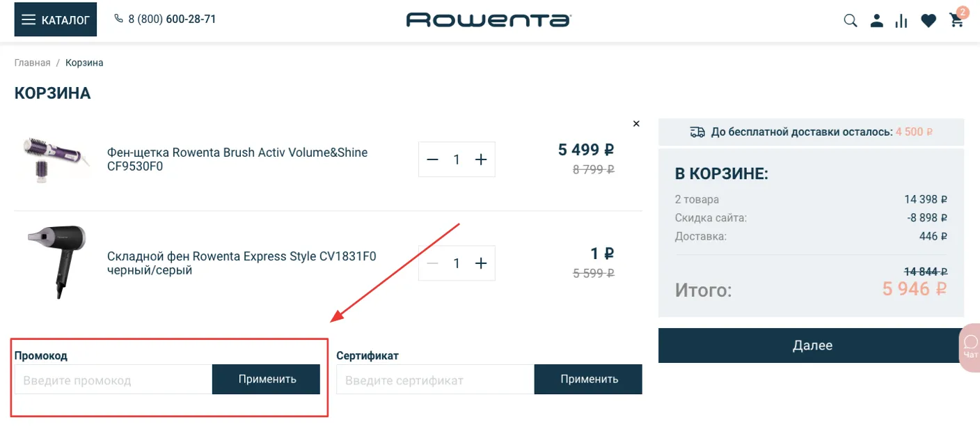Increase quantity of Express Style складной фен
The width and height of the screenshot is (980, 436).
(x=480, y=263)
